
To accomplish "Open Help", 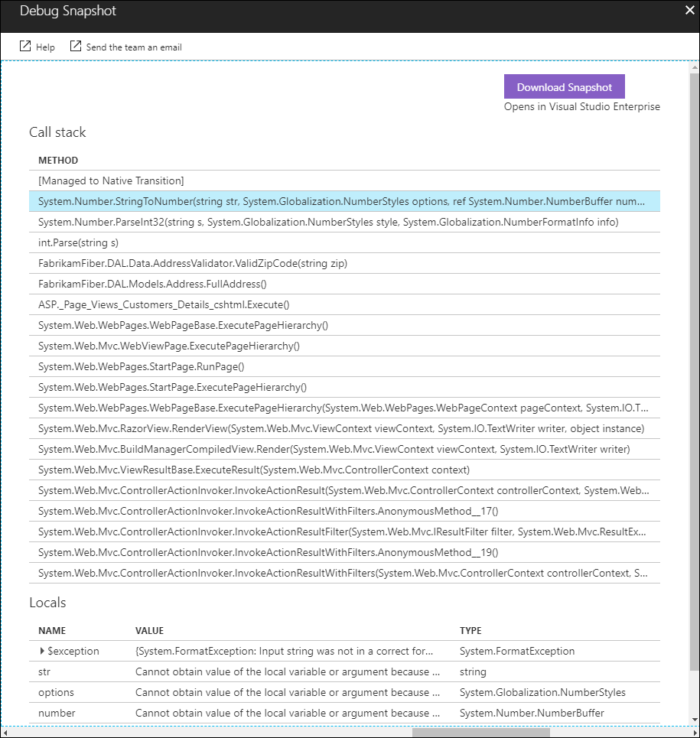I will tap(44, 47).
